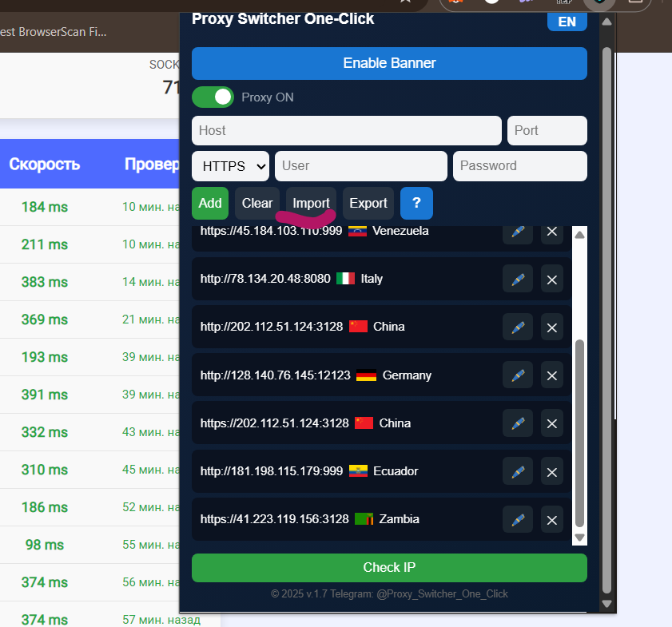The width and height of the screenshot is (672, 627).
Task: Click Enable Banner
Action: point(389,63)
